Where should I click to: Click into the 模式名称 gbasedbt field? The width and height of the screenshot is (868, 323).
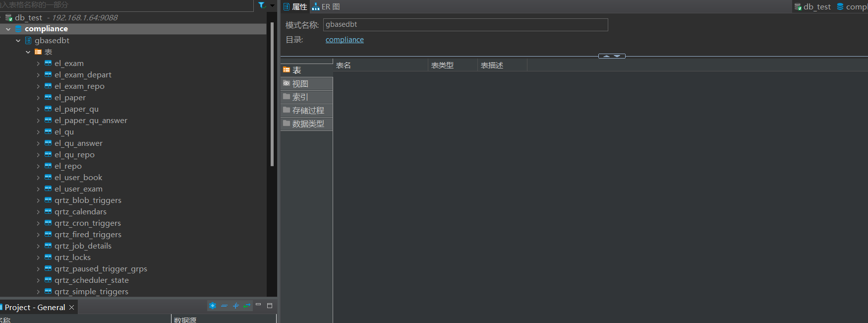465,25
